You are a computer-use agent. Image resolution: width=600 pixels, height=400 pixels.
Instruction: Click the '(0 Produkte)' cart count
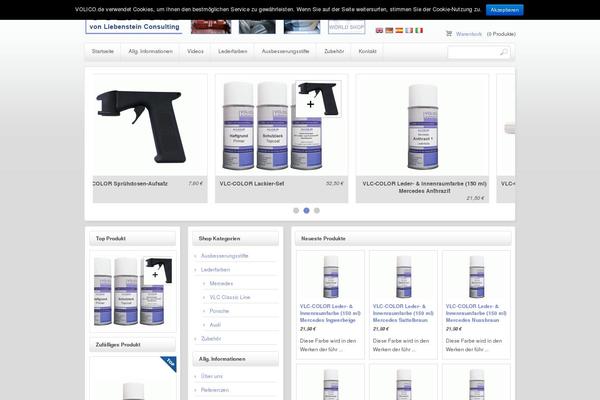coord(501,34)
